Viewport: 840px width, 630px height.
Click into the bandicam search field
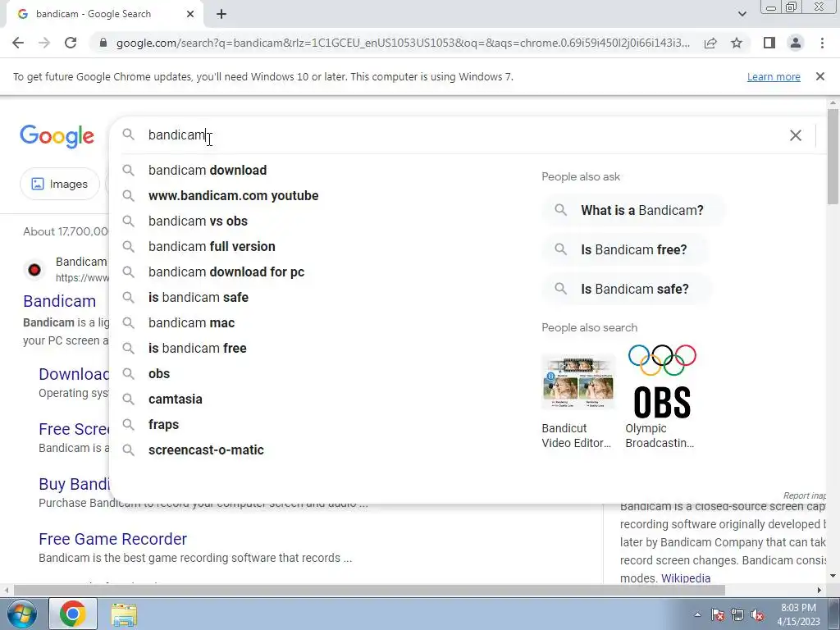pyautogui.click(x=450, y=135)
